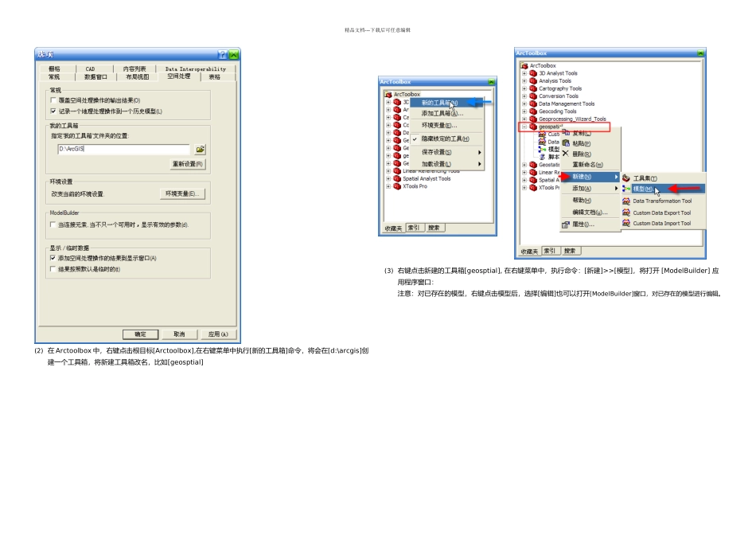Click the Cartography Tools toolbox icon
The height and width of the screenshot is (535, 756).
pyautogui.click(x=533, y=88)
